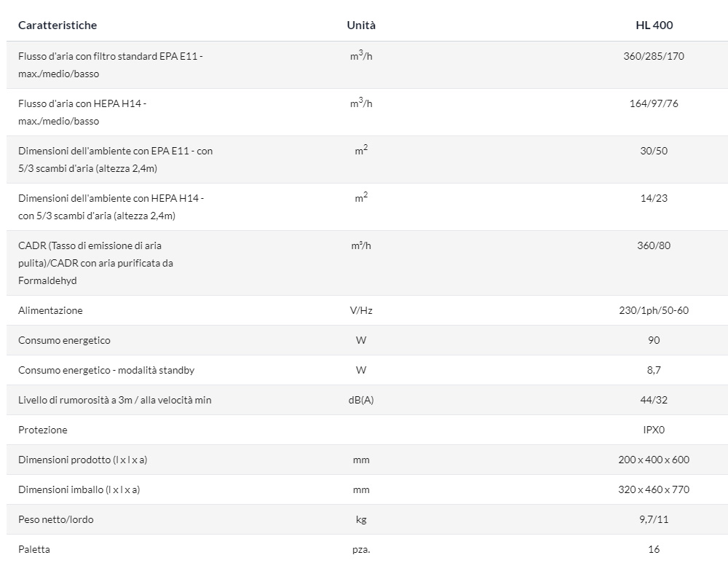Select the EPA E11 airflow row label
This screenshot has height=563, width=728.
111,65
